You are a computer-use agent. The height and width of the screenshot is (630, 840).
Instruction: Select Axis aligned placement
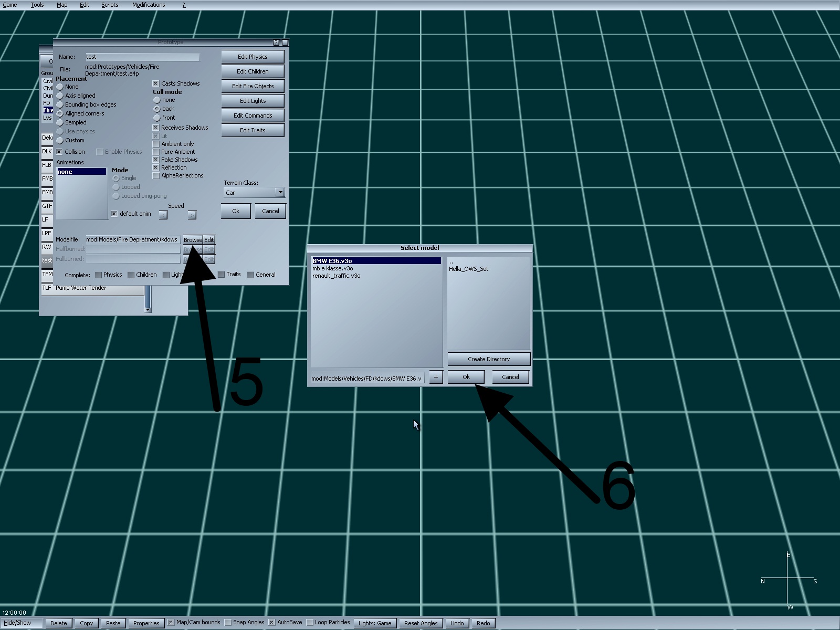coord(60,96)
